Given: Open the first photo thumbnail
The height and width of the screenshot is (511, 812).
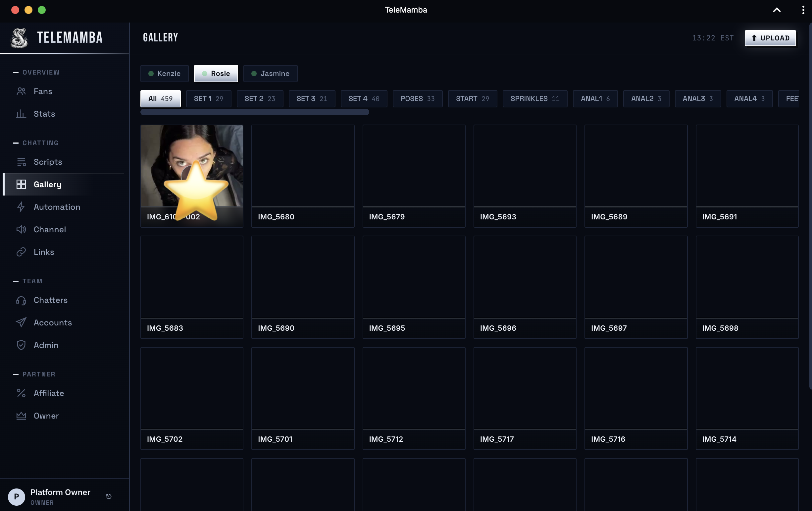Looking at the screenshot, I should point(192,176).
